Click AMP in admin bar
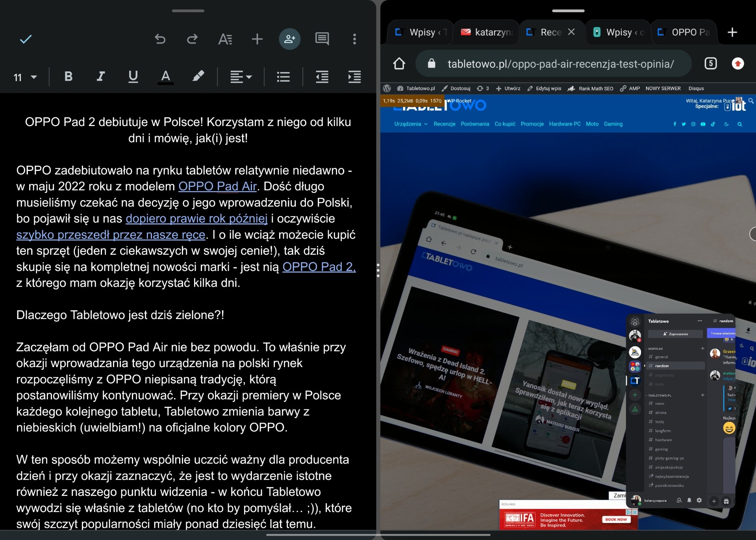 (x=630, y=89)
